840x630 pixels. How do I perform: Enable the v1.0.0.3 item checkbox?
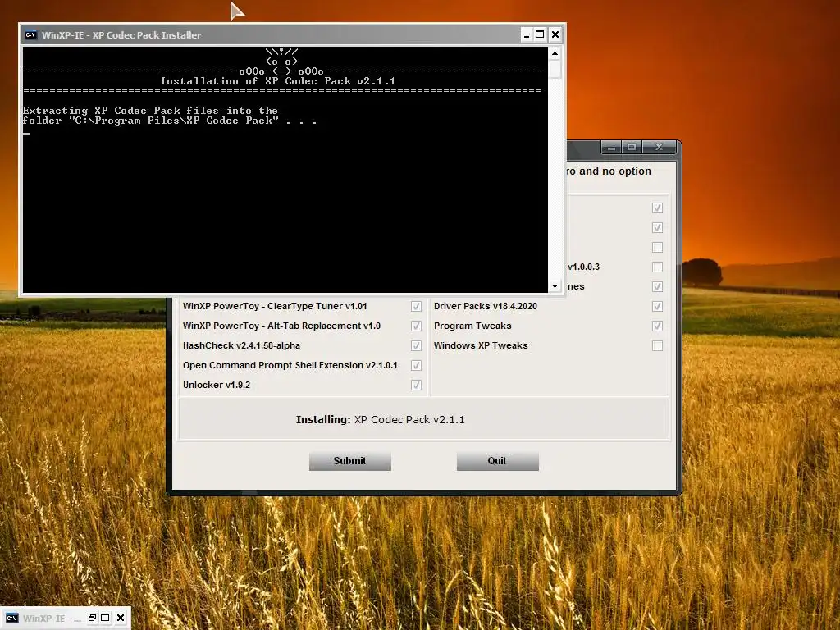tap(657, 267)
